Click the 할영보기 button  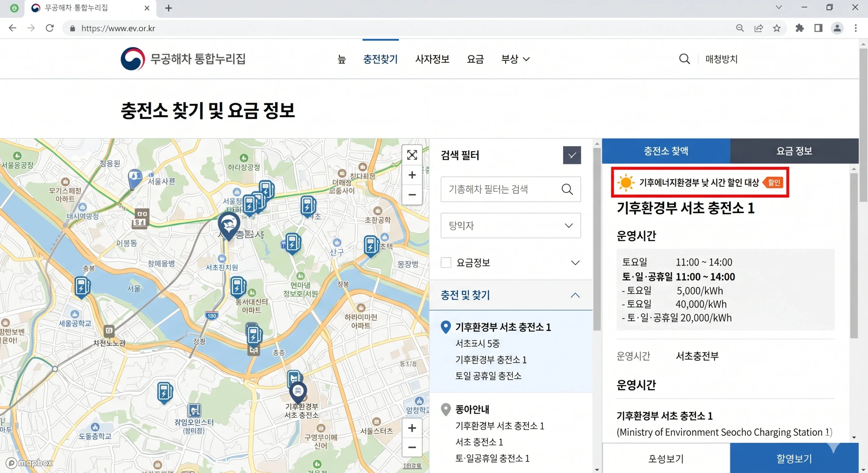pos(794,458)
